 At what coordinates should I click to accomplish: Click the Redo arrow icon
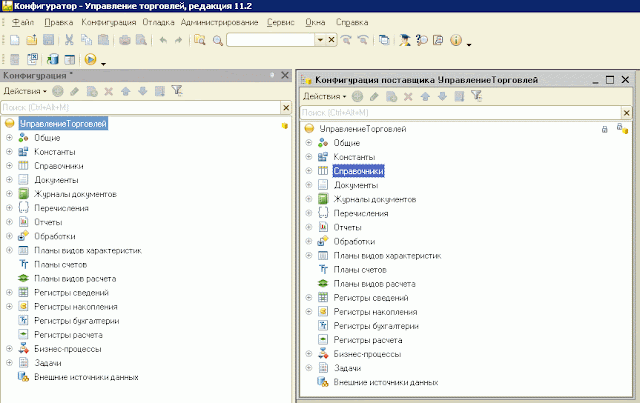(178, 40)
